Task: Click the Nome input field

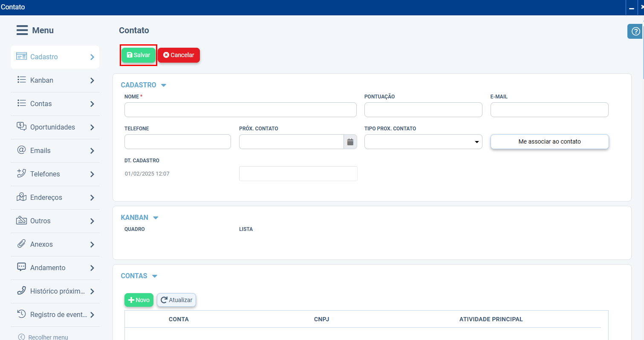Action: tap(240, 109)
